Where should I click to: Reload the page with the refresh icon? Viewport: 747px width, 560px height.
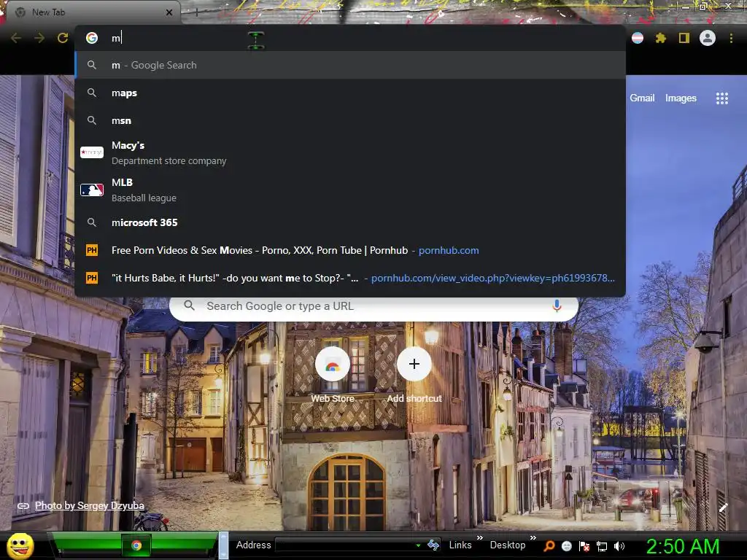click(63, 38)
